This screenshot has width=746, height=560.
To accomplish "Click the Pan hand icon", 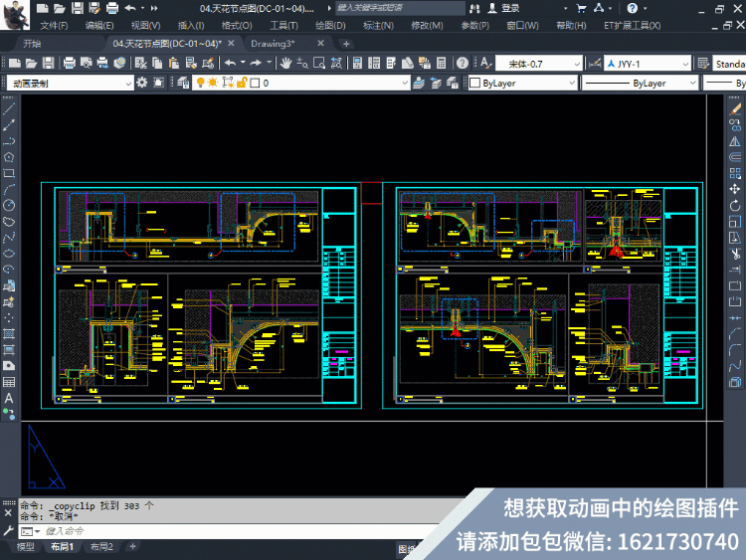I will tap(285, 63).
